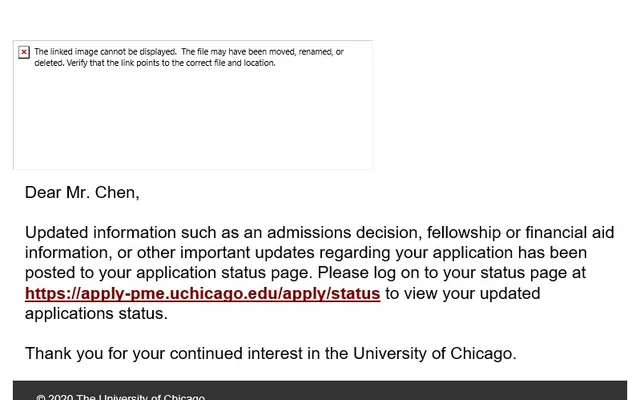Click the word 'fellowship' in the paragraph
The height and width of the screenshot is (400, 640).
[464, 232]
